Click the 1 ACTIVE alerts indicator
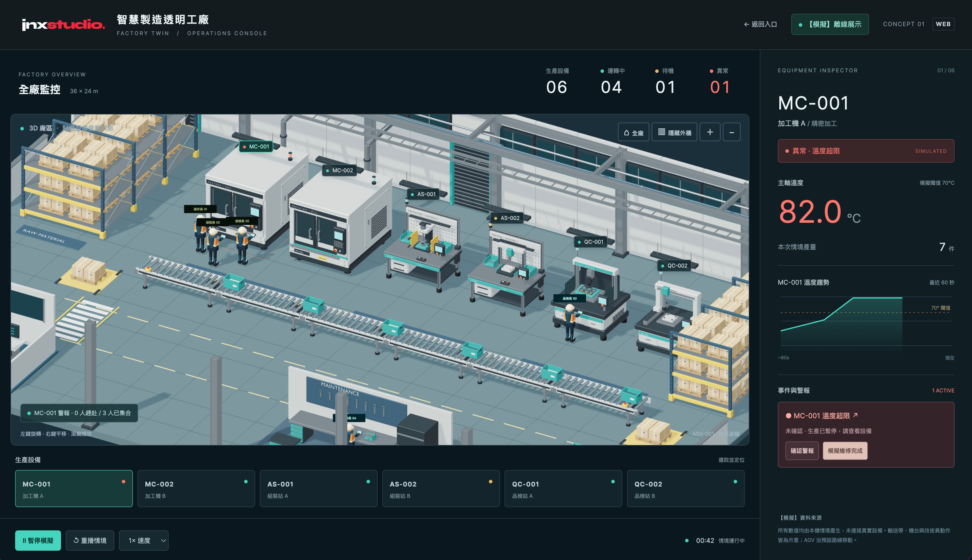The width and height of the screenshot is (972, 560). (943, 390)
